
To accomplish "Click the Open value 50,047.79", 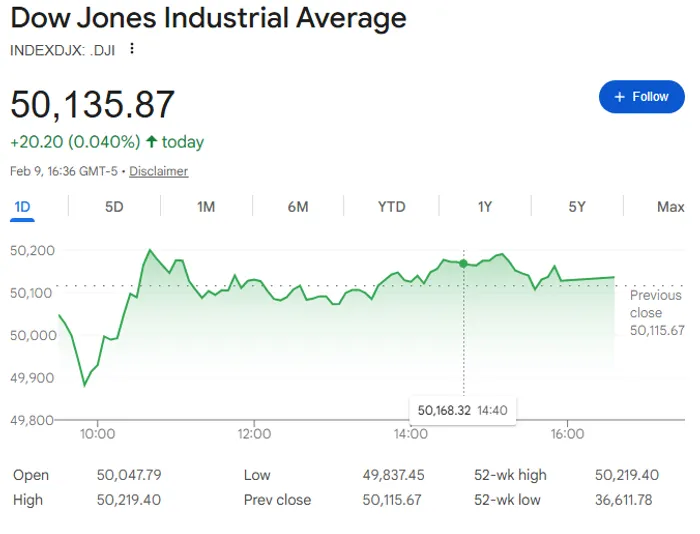I will tap(129, 475).
